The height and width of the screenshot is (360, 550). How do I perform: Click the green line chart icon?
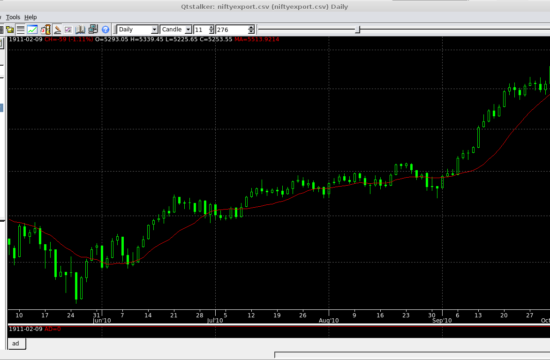pyautogui.click(x=32, y=30)
